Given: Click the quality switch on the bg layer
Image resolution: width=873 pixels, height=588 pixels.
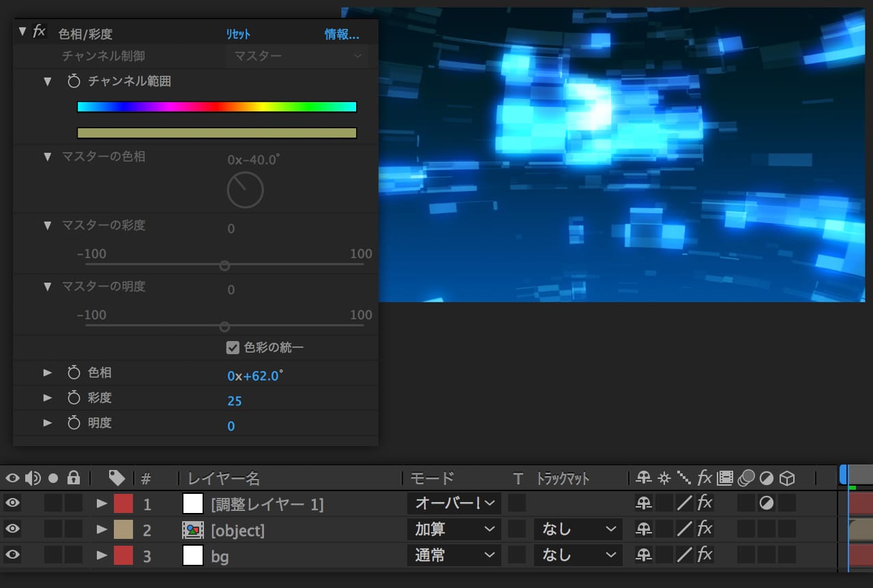Looking at the screenshot, I should point(684,555).
